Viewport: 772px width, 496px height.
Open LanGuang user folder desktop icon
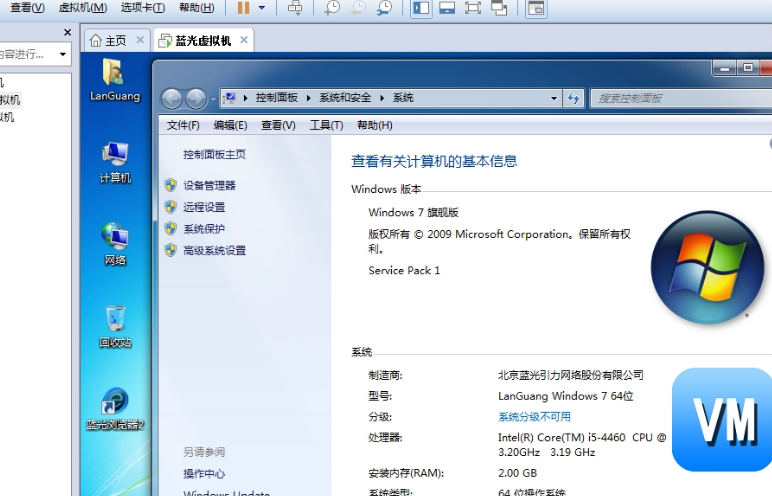(x=115, y=80)
